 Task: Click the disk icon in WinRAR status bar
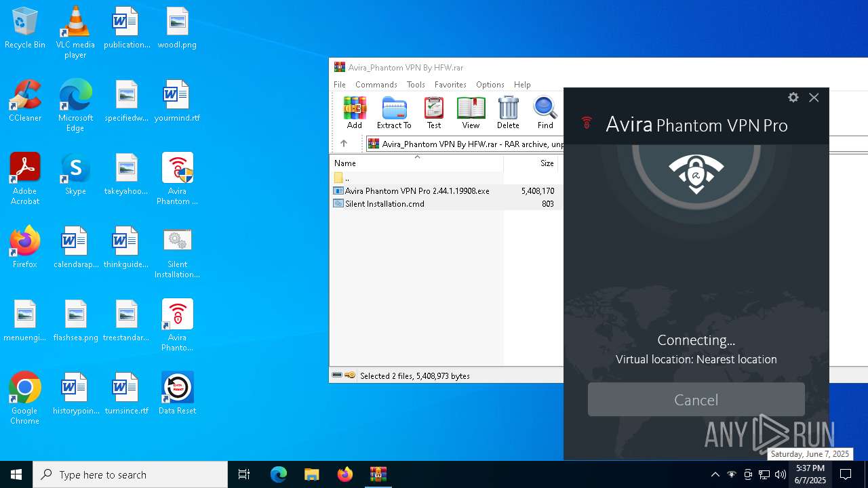(x=337, y=375)
